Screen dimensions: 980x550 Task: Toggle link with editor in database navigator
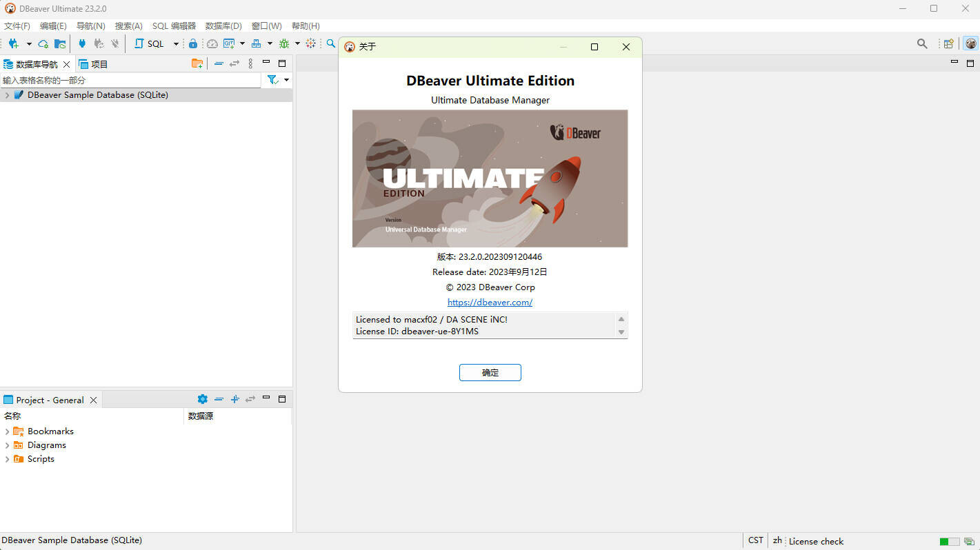234,63
